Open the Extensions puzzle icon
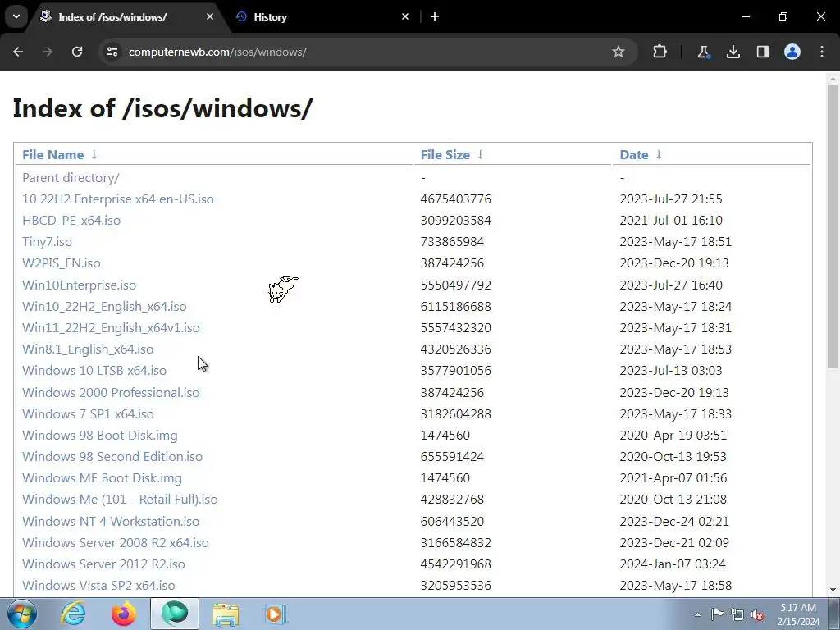The height and width of the screenshot is (630, 840). click(x=660, y=52)
